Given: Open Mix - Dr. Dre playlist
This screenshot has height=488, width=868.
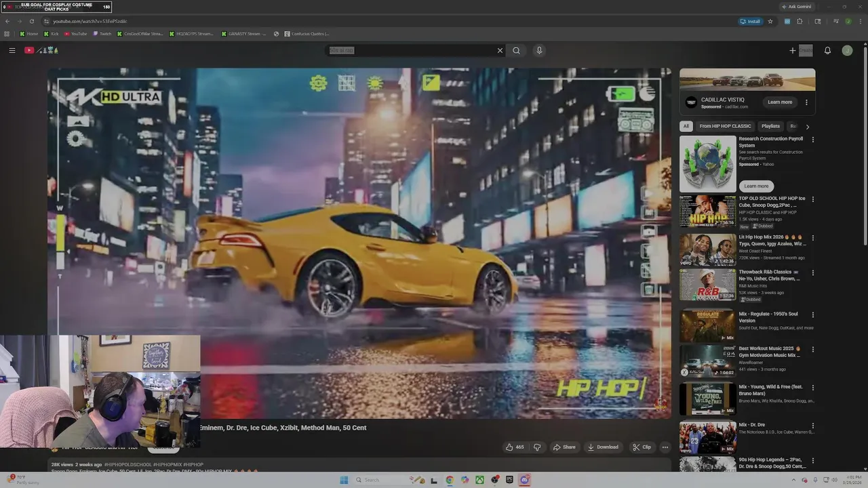Looking at the screenshot, I should [x=752, y=425].
